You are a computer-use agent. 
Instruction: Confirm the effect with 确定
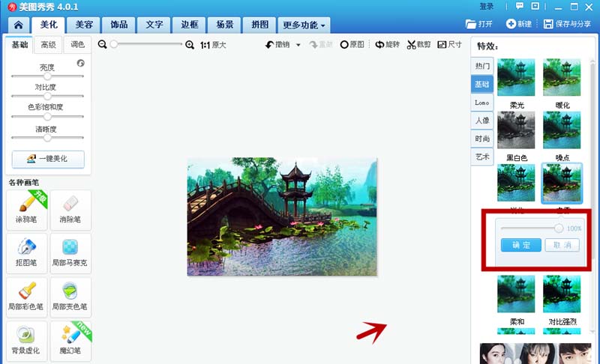pos(520,245)
